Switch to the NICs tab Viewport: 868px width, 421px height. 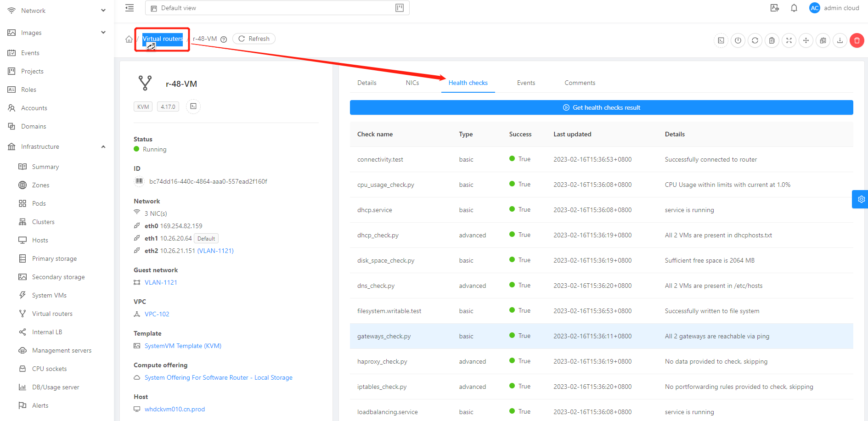(x=412, y=83)
